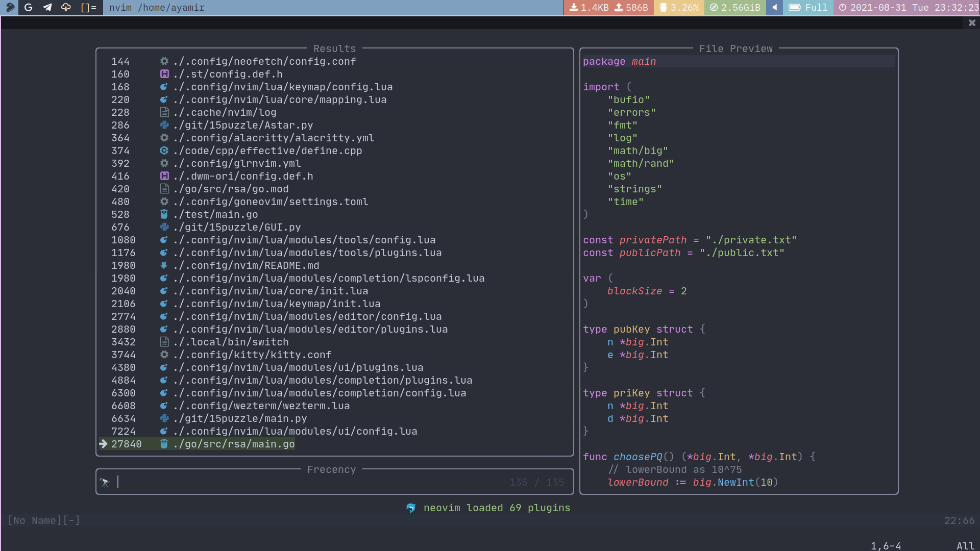980x551 pixels.
Task: Click the battery Full indicator
Action: [808, 7]
